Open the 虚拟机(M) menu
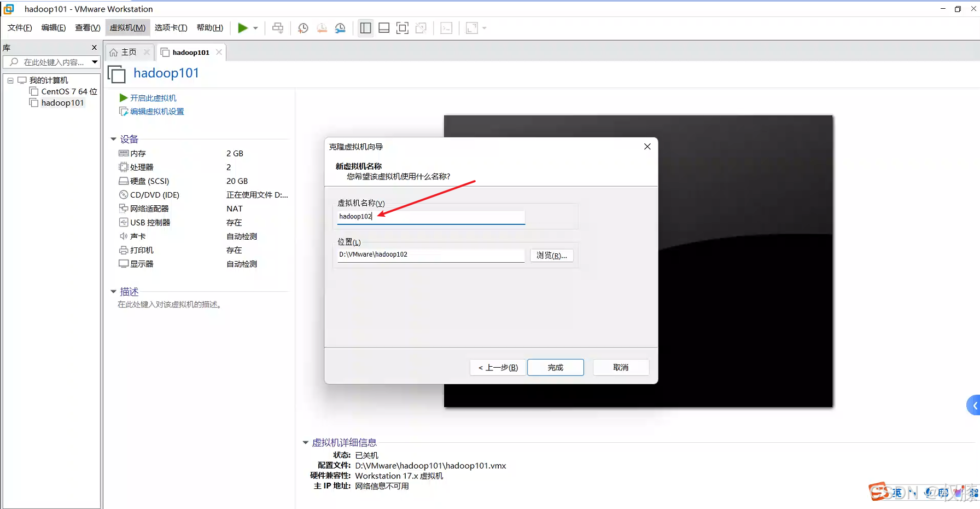 [x=127, y=28]
